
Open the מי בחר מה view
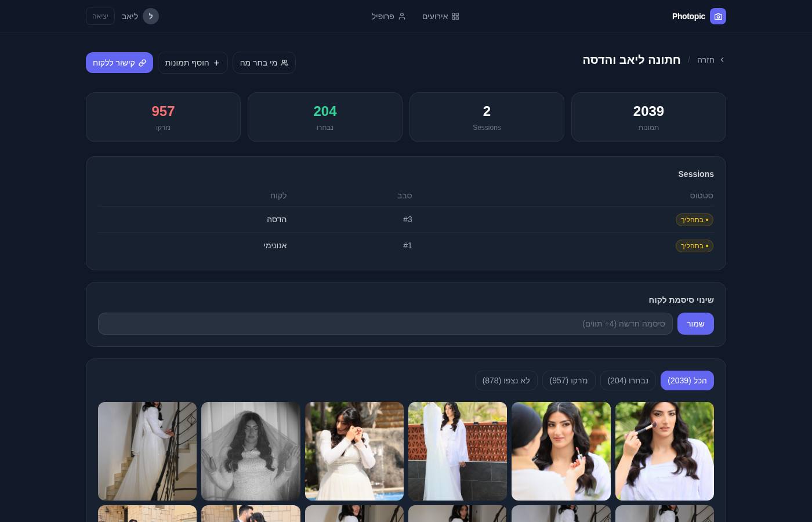click(264, 63)
